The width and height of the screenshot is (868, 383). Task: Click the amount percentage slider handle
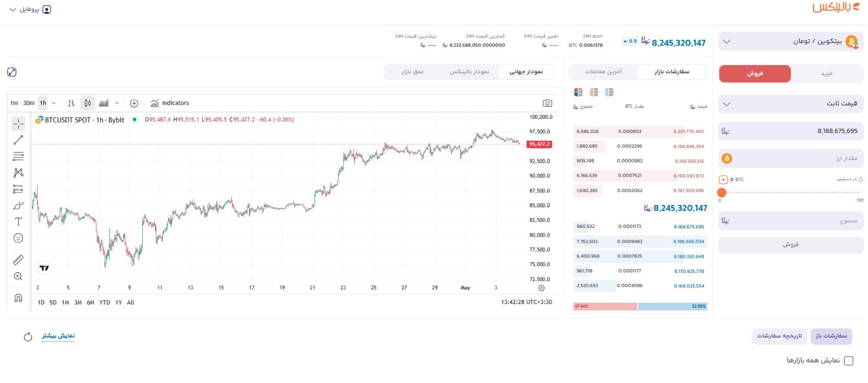point(722,192)
